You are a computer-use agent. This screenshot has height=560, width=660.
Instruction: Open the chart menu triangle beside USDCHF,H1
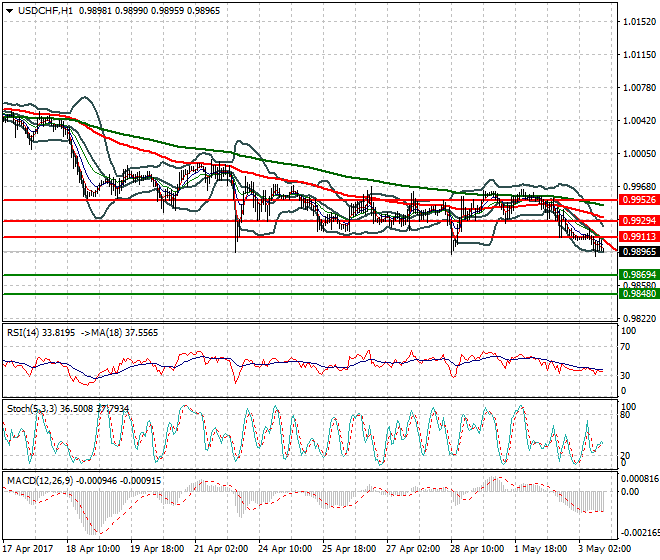tap(9, 11)
